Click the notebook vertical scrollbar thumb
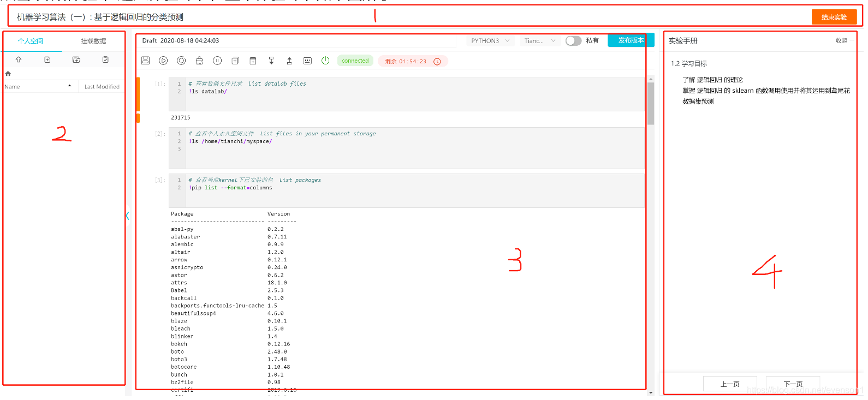The width and height of the screenshot is (868, 400). pyautogui.click(x=650, y=104)
